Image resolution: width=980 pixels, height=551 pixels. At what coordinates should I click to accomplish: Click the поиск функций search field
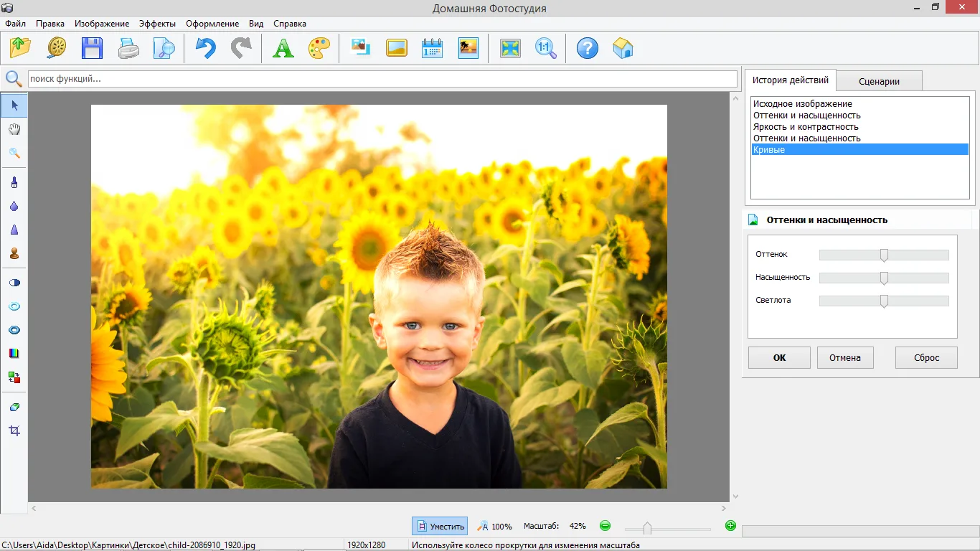pyautogui.click(x=382, y=79)
